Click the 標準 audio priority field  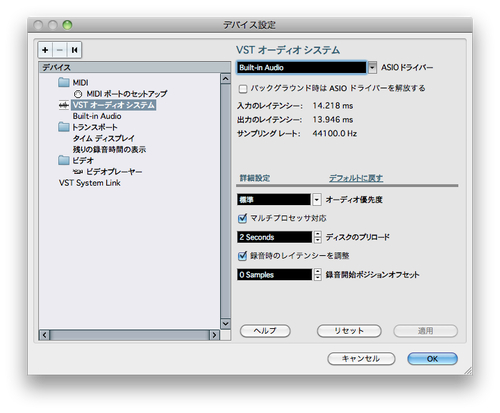(x=274, y=200)
